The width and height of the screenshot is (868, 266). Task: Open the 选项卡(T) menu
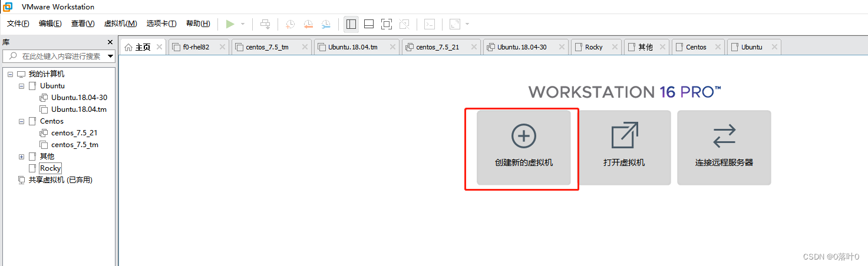click(x=161, y=24)
